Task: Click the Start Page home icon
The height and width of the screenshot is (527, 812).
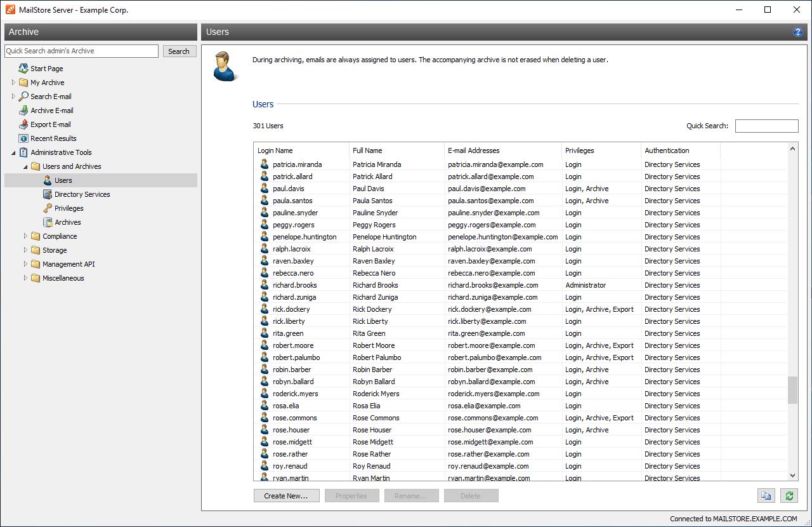Action: click(x=23, y=69)
